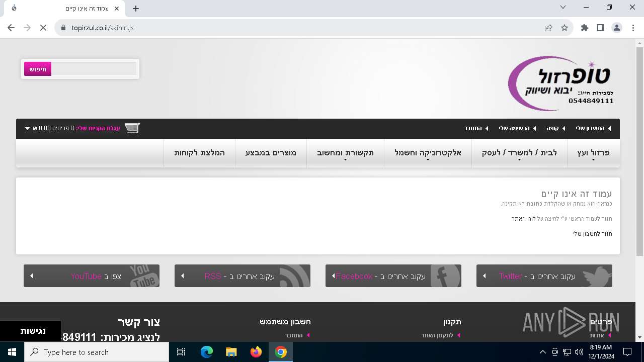This screenshot has width=644, height=362.
Task: Open Task View on the taskbar
Action: [x=181, y=352]
